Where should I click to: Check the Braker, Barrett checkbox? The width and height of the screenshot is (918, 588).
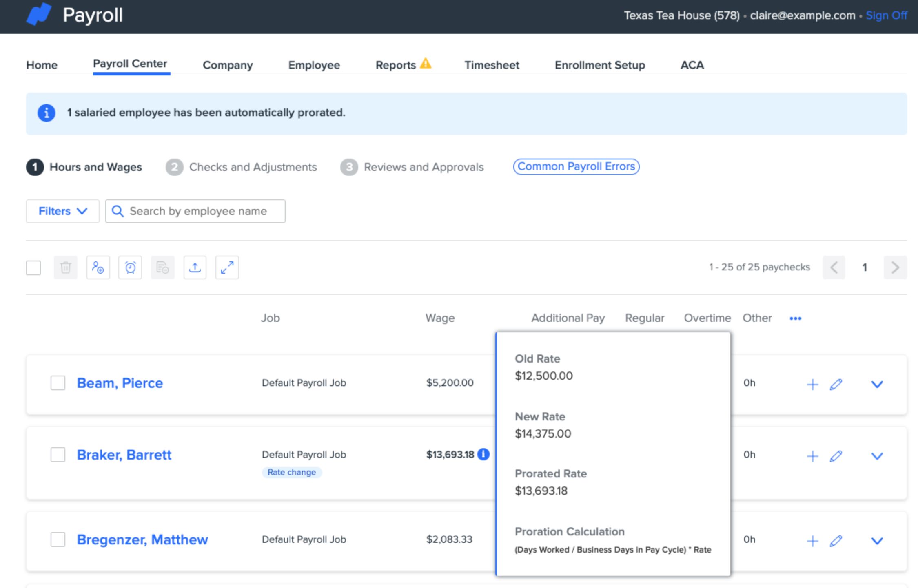58,455
